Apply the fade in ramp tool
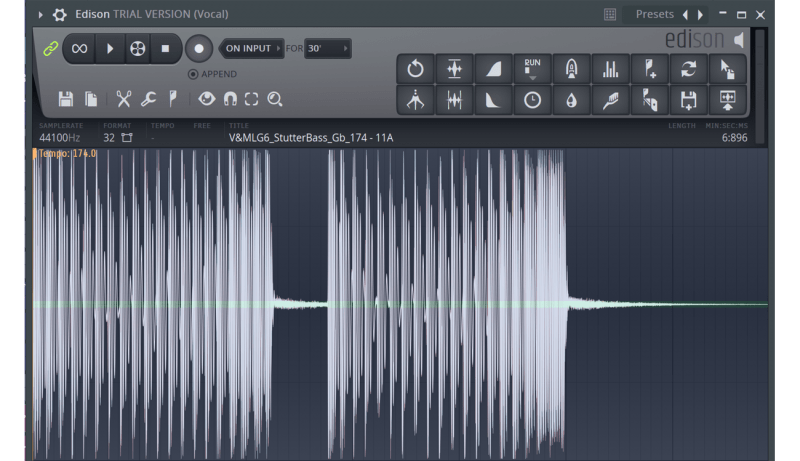 point(493,69)
